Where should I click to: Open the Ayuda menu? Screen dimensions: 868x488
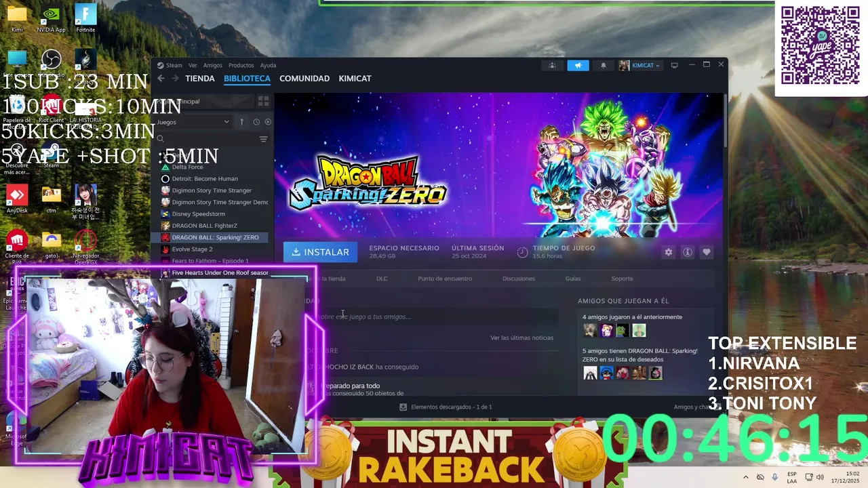click(x=269, y=66)
